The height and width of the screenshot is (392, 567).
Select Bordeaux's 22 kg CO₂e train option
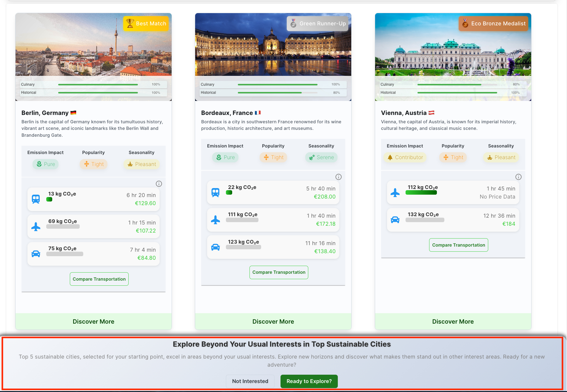pyautogui.click(x=273, y=193)
